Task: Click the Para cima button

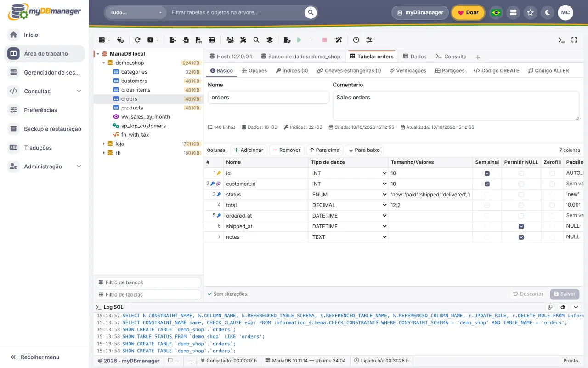Action: tap(325, 150)
